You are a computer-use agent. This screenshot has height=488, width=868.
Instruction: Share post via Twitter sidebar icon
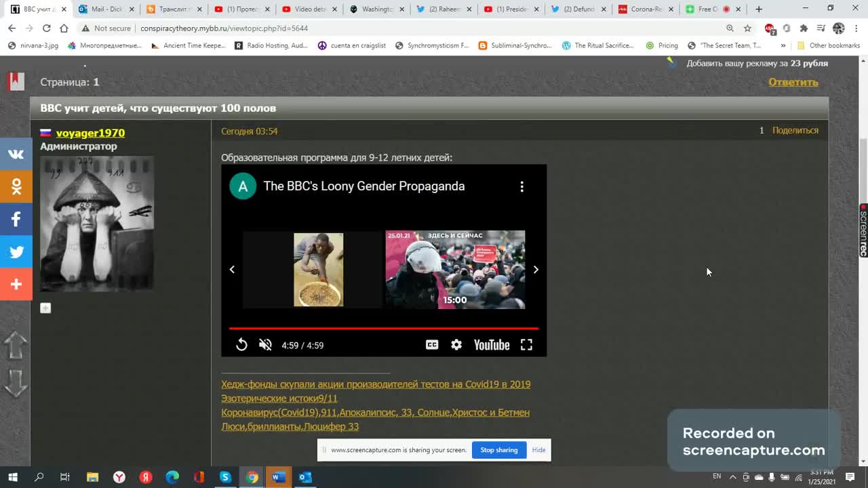coord(16,251)
